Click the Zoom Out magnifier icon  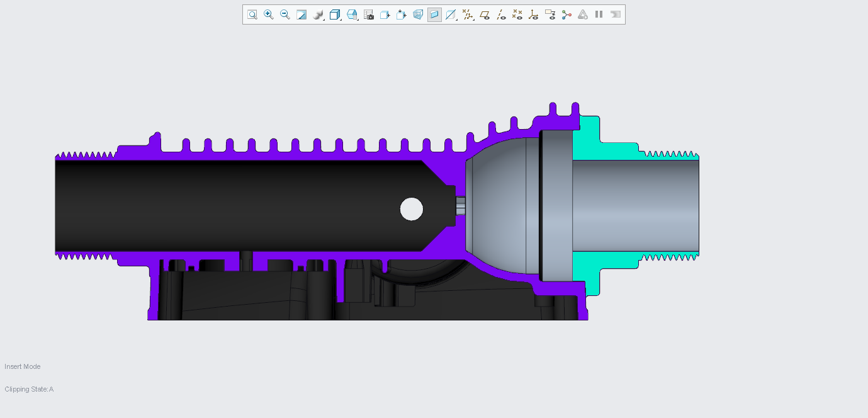pyautogui.click(x=285, y=14)
